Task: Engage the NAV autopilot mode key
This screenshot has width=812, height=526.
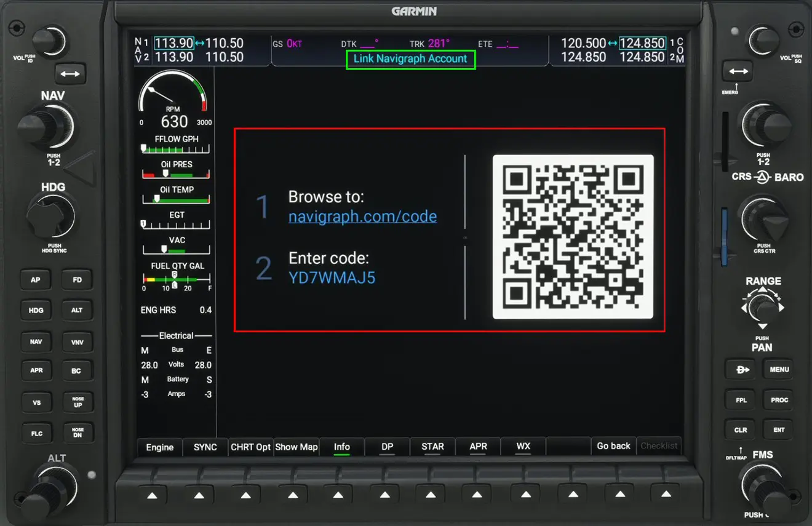Action: pos(36,341)
